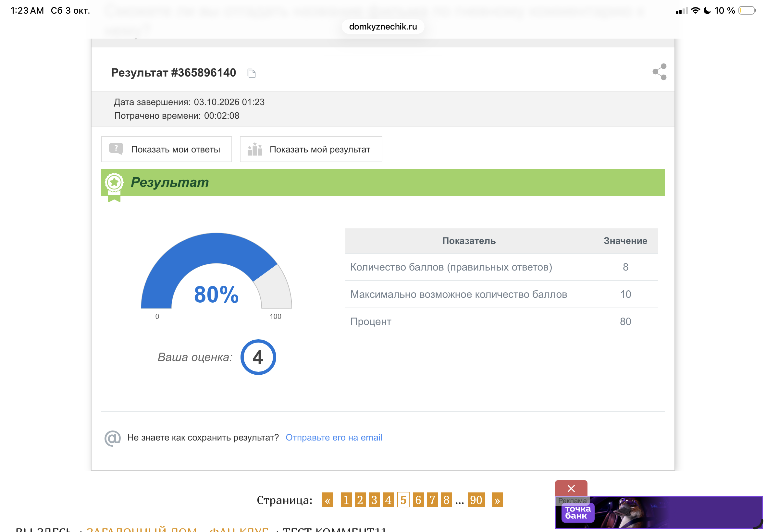Open the Точка Банк ad banner
The width and height of the screenshot is (766, 532).
tap(659, 512)
